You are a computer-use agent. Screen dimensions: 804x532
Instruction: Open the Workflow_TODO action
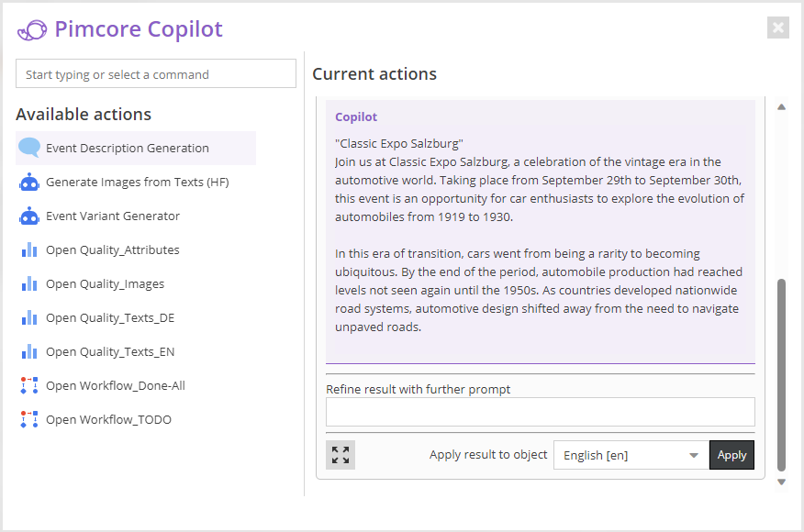coord(136,419)
